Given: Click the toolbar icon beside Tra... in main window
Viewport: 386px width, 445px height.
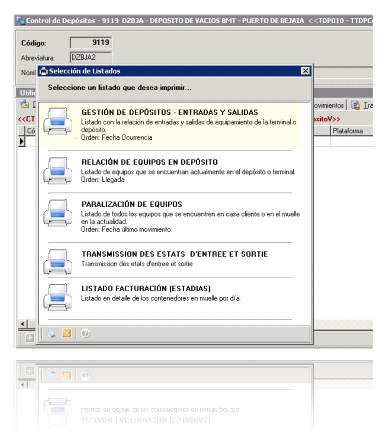Looking at the screenshot, I should pos(356,105).
